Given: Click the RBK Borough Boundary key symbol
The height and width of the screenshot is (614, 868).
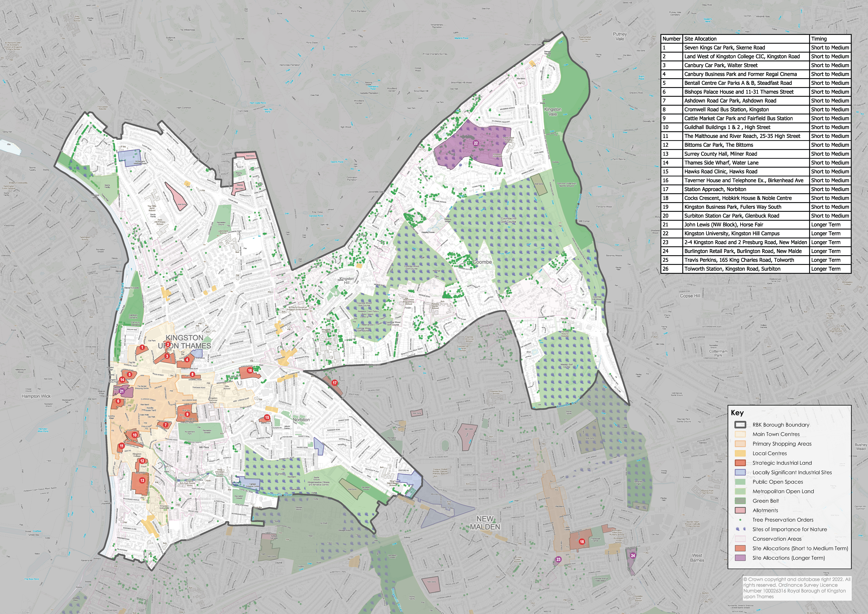Looking at the screenshot, I should pyautogui.click(x=740, y=425).
